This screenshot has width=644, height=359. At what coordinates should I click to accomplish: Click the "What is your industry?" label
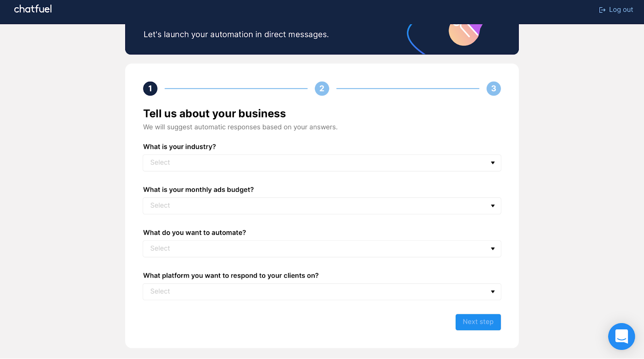[180, 147]
